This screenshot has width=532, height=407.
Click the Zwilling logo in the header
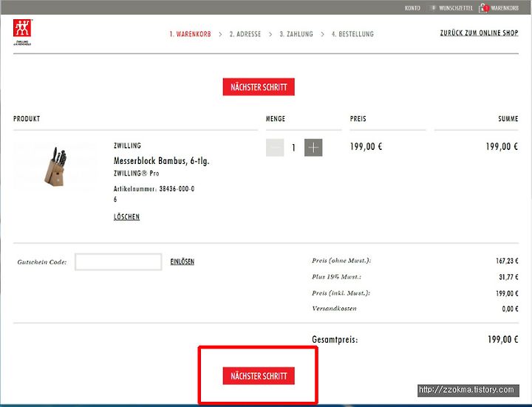pos(22,32)
